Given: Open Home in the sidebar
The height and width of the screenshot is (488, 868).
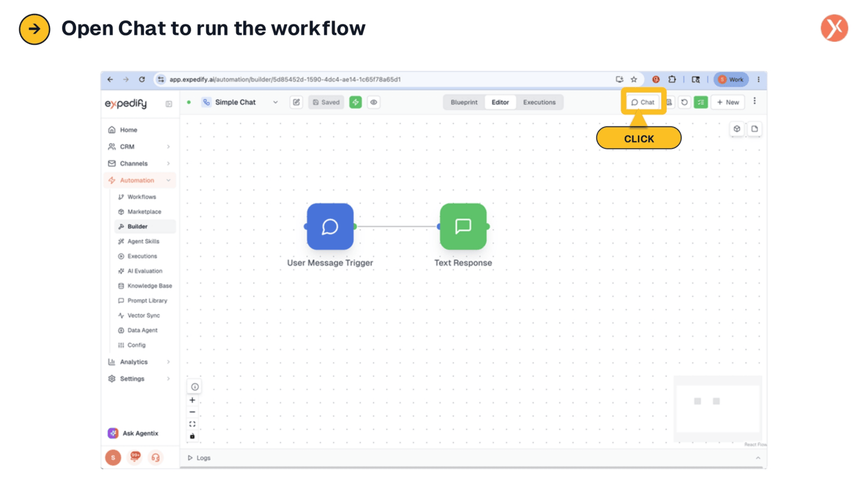Looking at the screenshot, I should click(x=139, y=130).
